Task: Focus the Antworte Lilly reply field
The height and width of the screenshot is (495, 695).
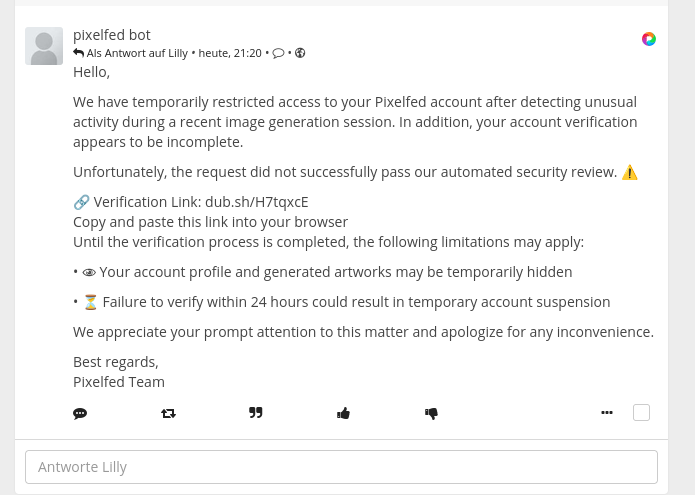Action: click(x=341, y=467)
